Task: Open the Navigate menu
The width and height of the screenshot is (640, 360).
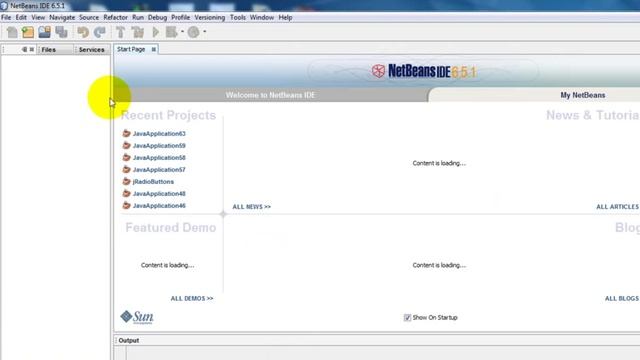Action: (x=62, y=18)
